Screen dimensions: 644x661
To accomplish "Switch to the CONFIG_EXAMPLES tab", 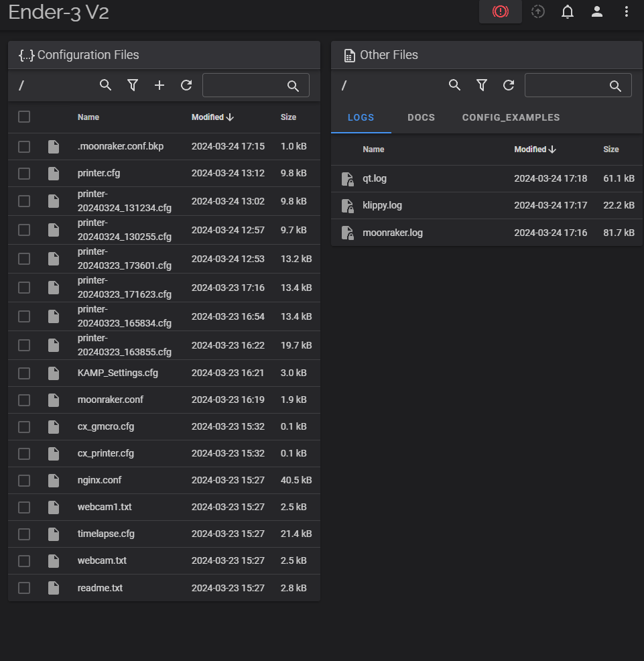I will point(511,117).
